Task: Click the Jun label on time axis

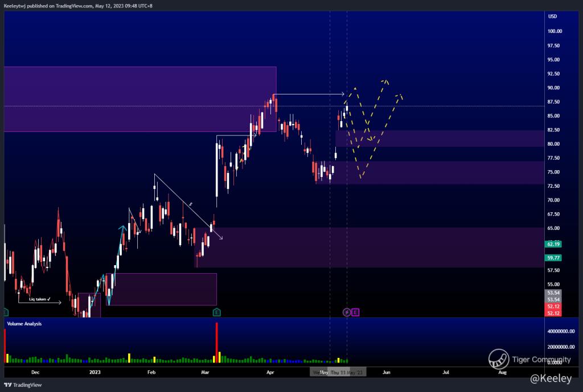Action: [x=387, y=372]
